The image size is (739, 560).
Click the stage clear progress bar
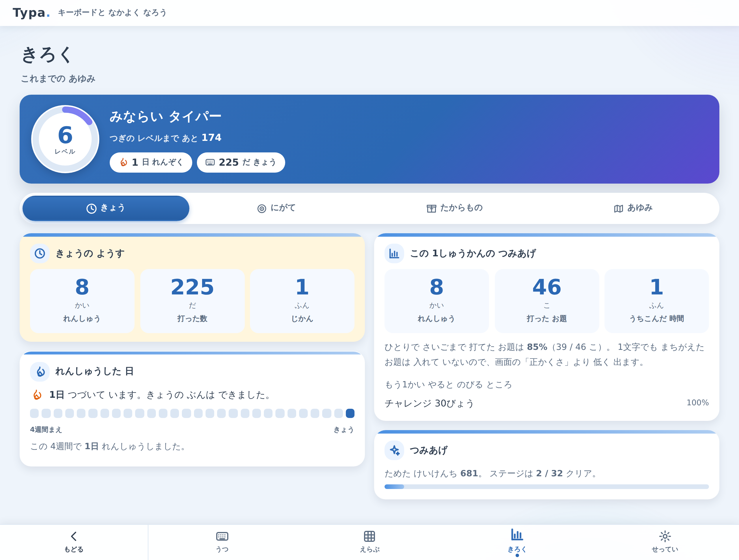[x=546, y=487]
